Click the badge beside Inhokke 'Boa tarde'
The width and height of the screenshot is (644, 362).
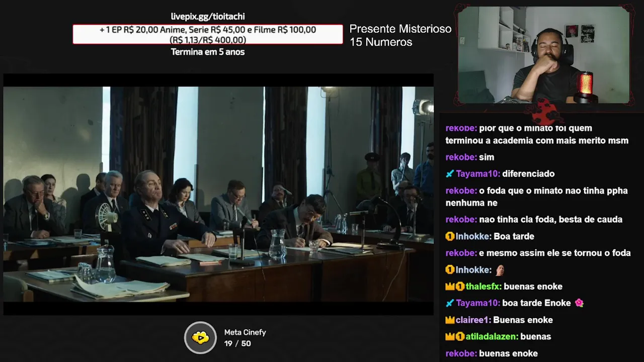[x=450, y=236]
